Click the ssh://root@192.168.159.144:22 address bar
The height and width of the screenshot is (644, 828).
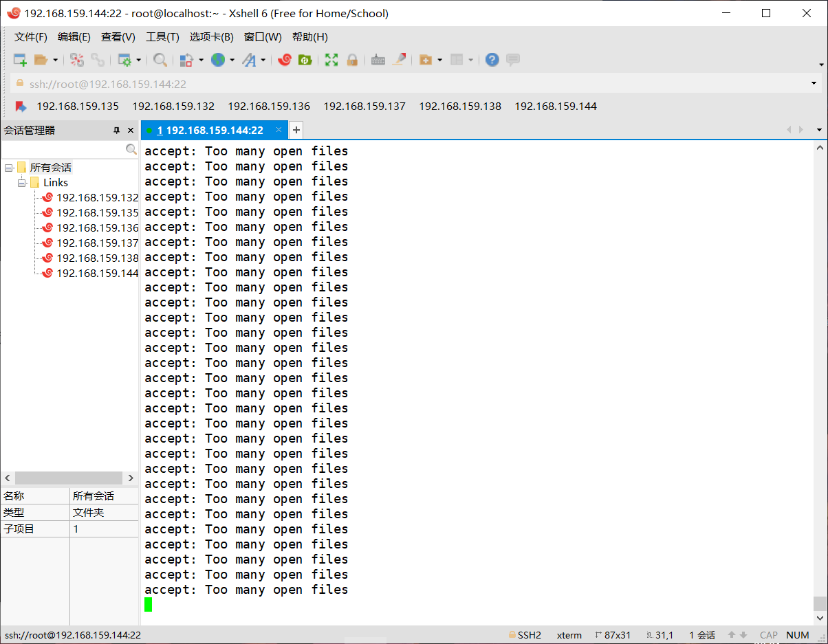pos(410,84)
